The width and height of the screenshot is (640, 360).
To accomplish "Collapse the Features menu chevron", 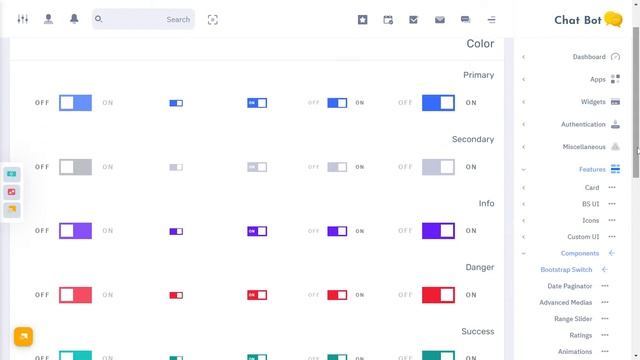I will (x=524, y=169).
